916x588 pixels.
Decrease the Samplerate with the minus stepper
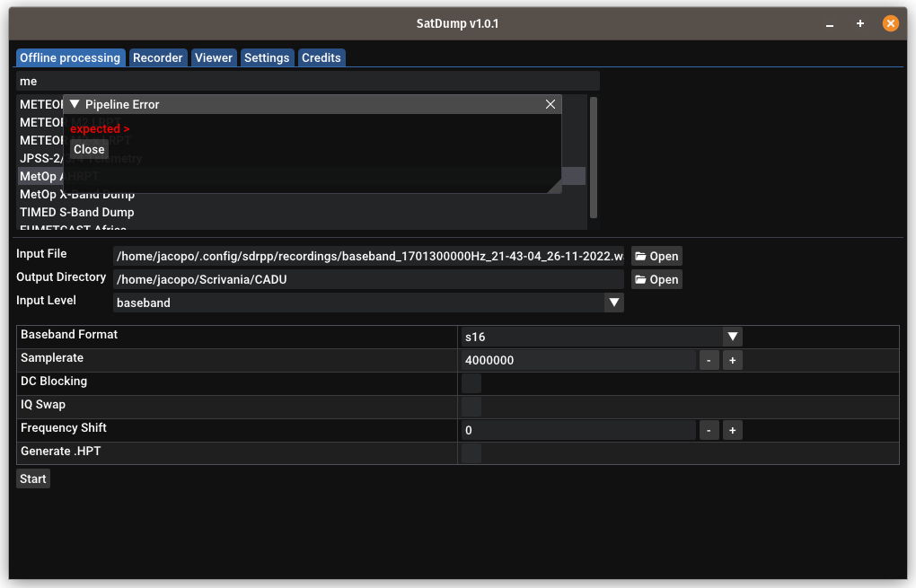click(x=709, y=359)
